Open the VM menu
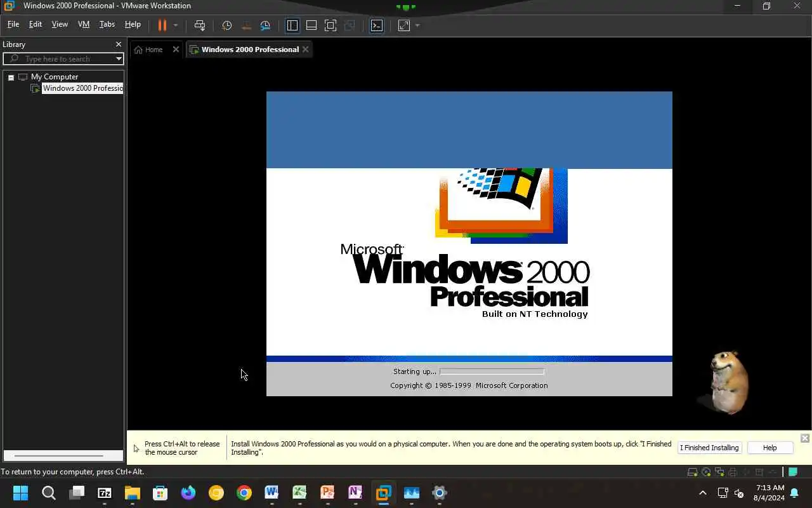Image resolution: width=812 pixels, height=508 pixels. point(84,24)
